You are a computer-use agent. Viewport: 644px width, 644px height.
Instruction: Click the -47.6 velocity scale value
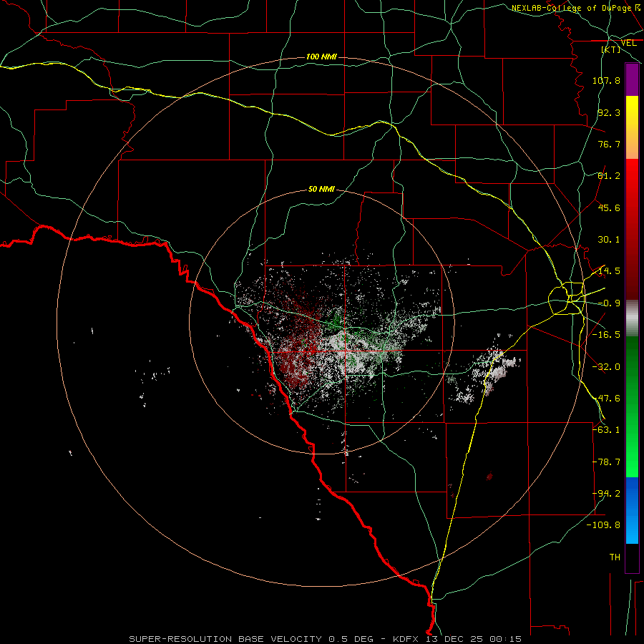coord(606,399)
